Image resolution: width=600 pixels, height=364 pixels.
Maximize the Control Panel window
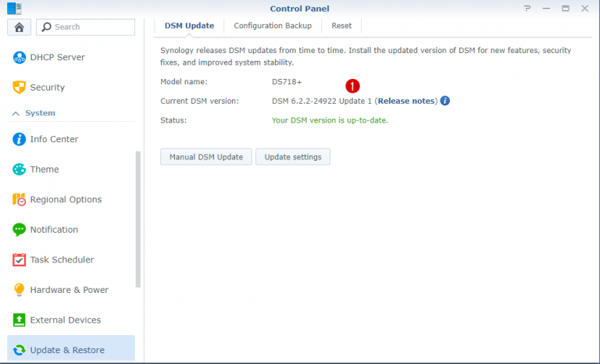(566, 8)
